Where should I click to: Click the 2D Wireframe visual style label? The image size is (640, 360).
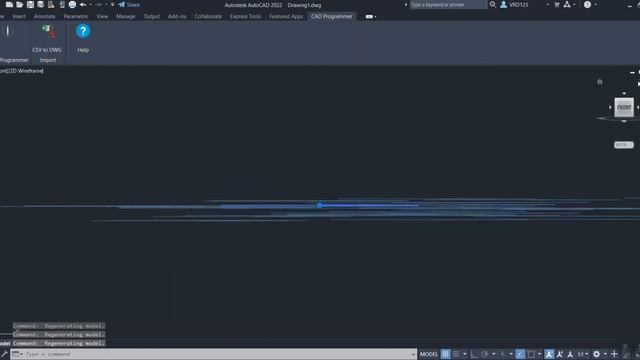point(26,71)
